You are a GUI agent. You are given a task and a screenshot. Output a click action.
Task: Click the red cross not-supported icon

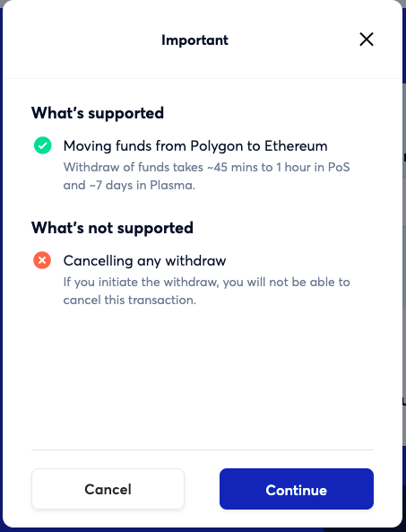(42, 260)
